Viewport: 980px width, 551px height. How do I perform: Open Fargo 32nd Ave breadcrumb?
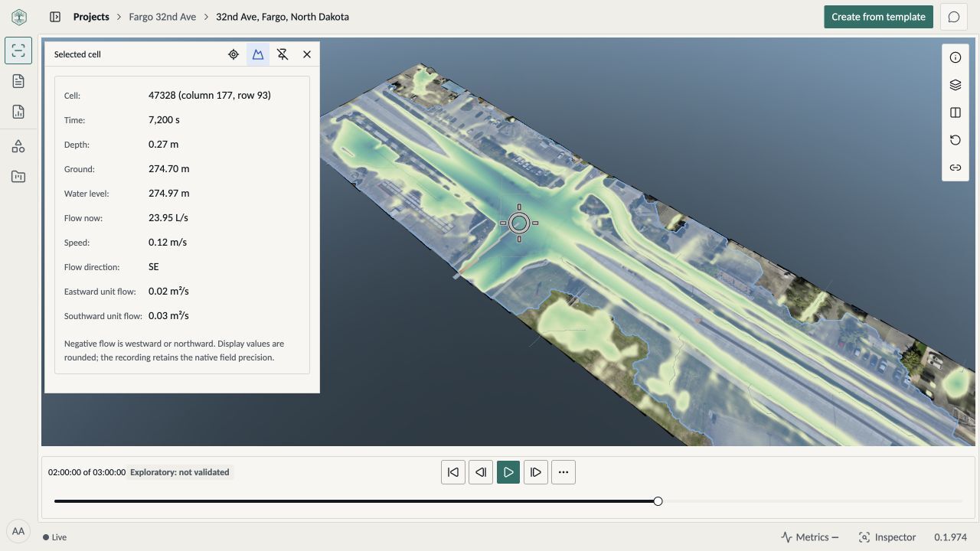tap(162, 17)
